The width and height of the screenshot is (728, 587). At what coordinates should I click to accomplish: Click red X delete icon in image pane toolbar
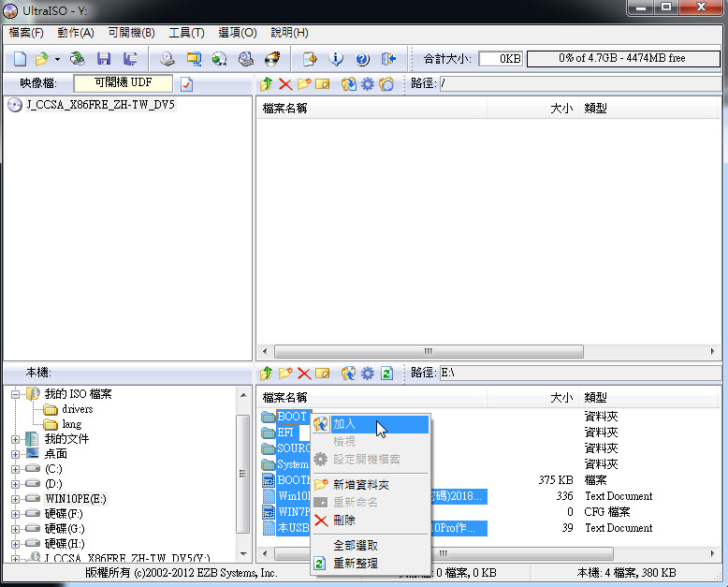285,84
